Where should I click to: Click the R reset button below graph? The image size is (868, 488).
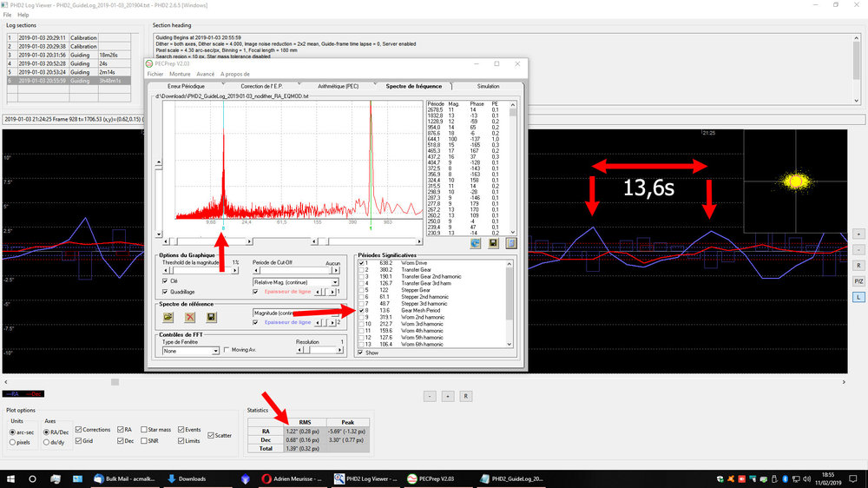[465, 396]
